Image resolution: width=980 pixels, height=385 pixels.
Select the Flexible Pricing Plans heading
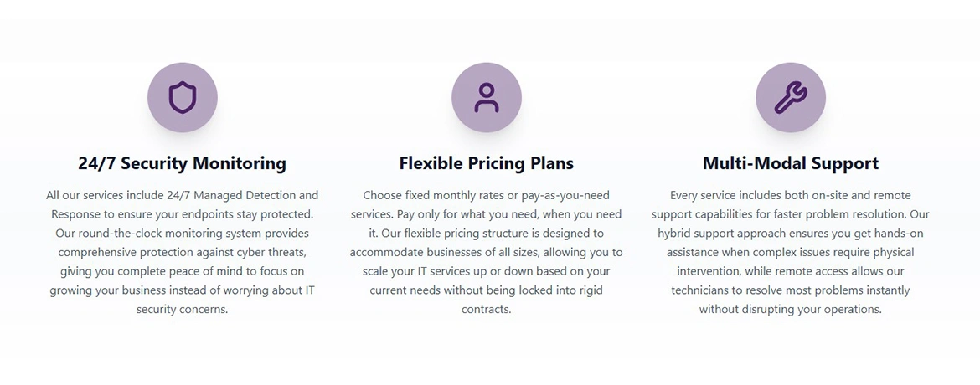[486, 162]
